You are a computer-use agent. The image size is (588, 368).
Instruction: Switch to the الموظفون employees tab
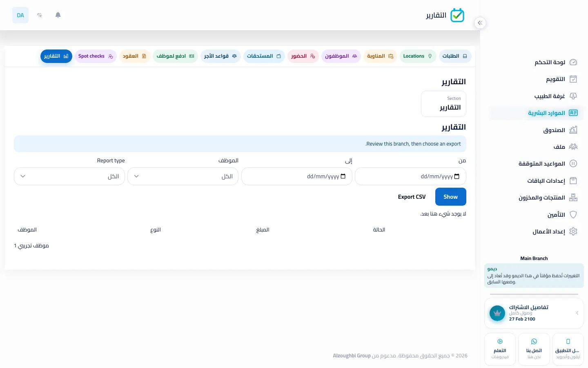pyautogui.click(x=341, y=56)
